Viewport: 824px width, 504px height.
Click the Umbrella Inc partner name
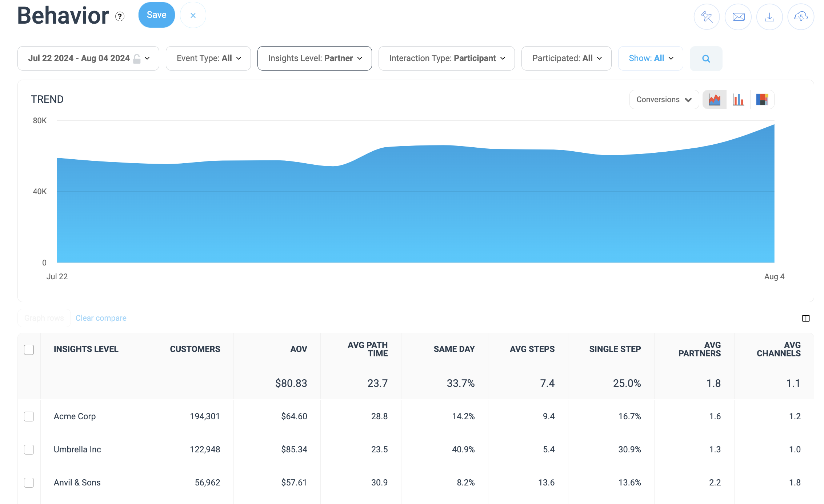[x=77, y=449]
